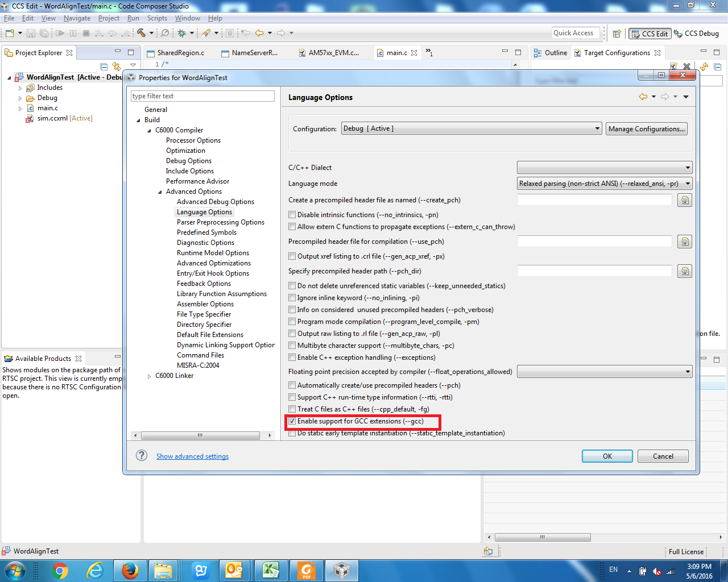This screenshot has height=582, width=728.
Task: Switch to CCS Debug perspective
Action: point(696,34)
